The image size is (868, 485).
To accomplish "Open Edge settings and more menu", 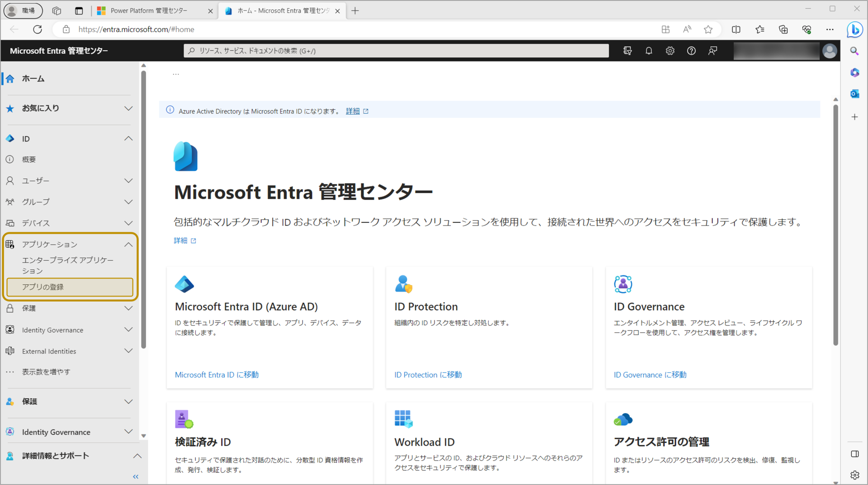I will (830, 29).
